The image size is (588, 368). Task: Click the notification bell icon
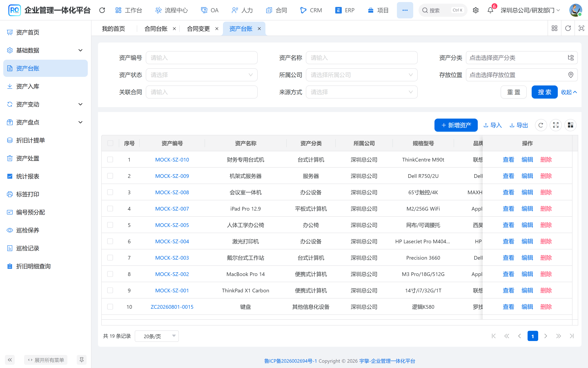490,10
